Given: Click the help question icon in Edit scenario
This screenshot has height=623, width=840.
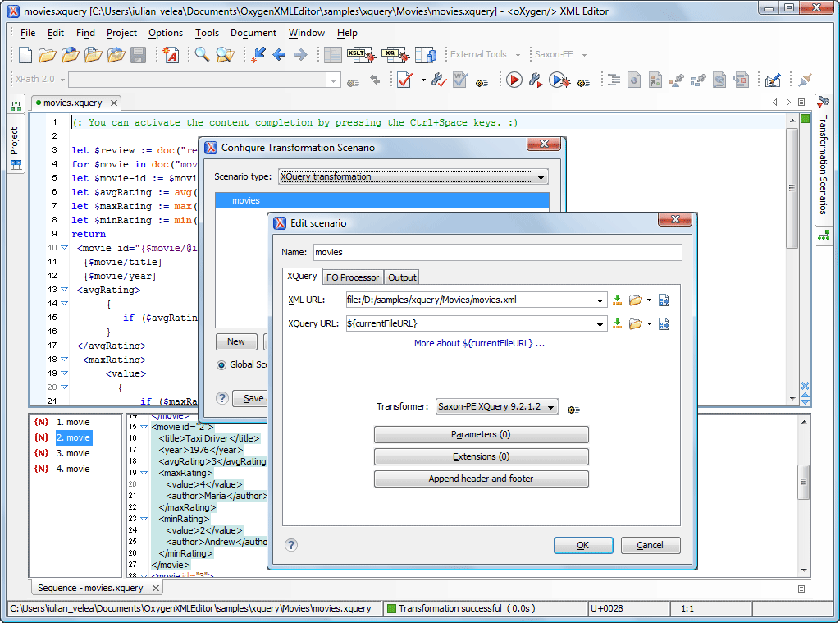Looking at the screenshot, I should (291, 545).
